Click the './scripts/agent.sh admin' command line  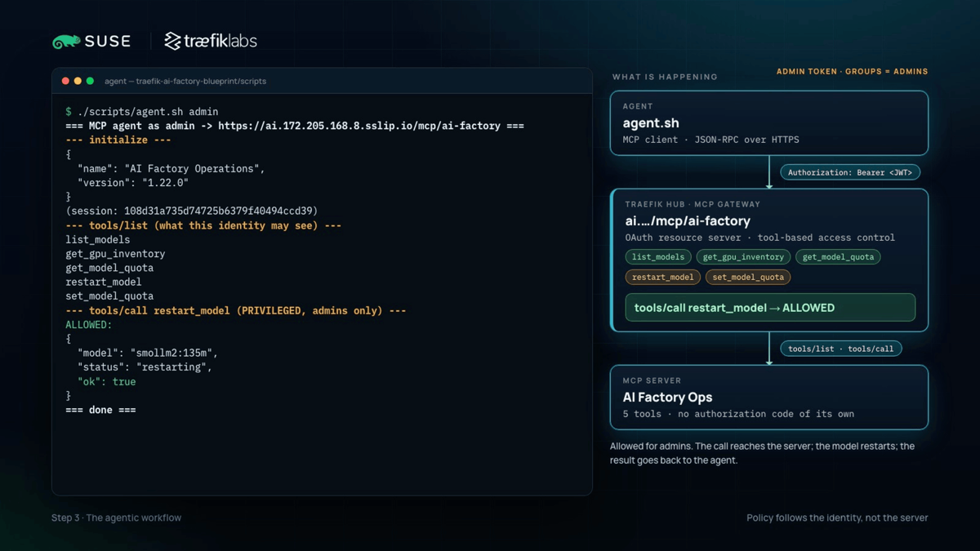(x=142, y=112)
